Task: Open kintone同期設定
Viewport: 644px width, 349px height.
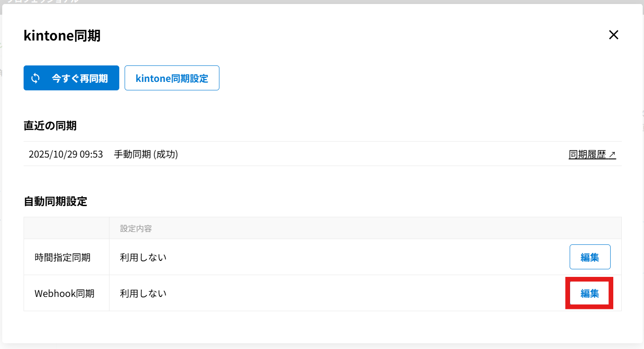Action: 172,78
